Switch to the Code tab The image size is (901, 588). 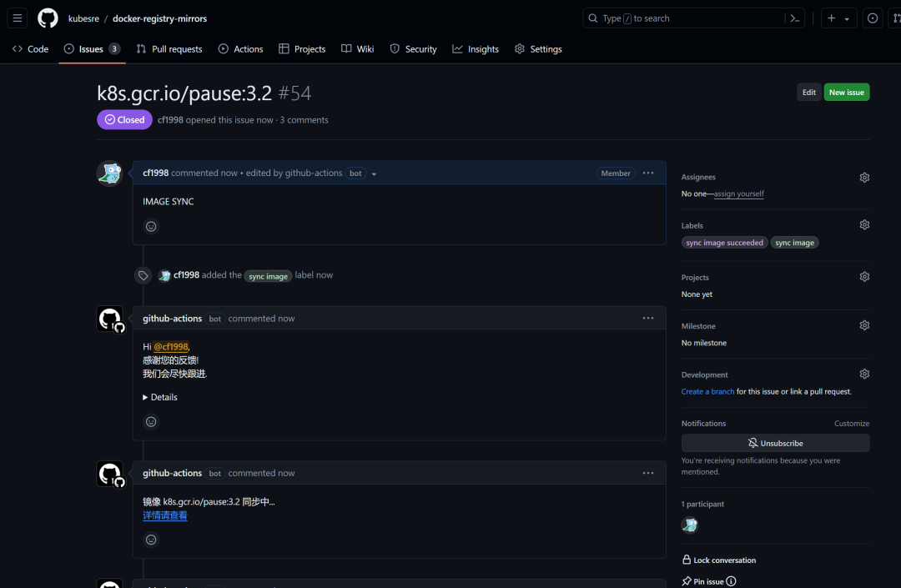point(31,49)
